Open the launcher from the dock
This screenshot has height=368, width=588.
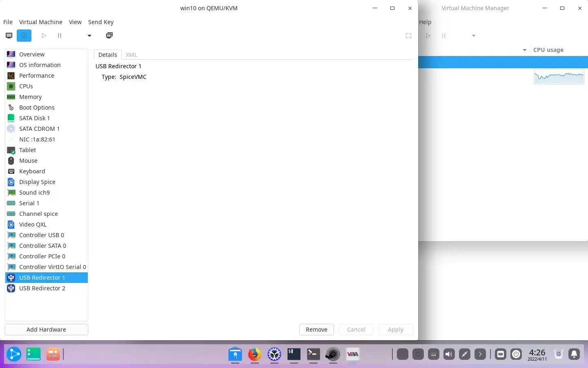click(x=13, y=354)
